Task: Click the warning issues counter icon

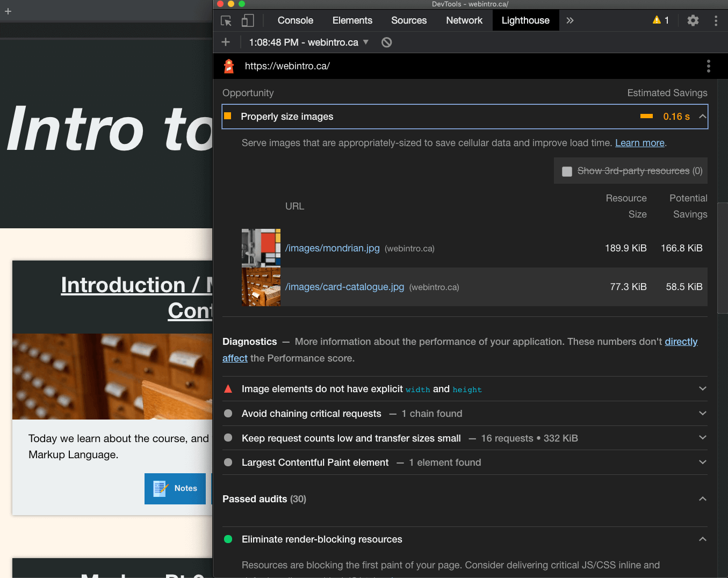Action: 660,20
